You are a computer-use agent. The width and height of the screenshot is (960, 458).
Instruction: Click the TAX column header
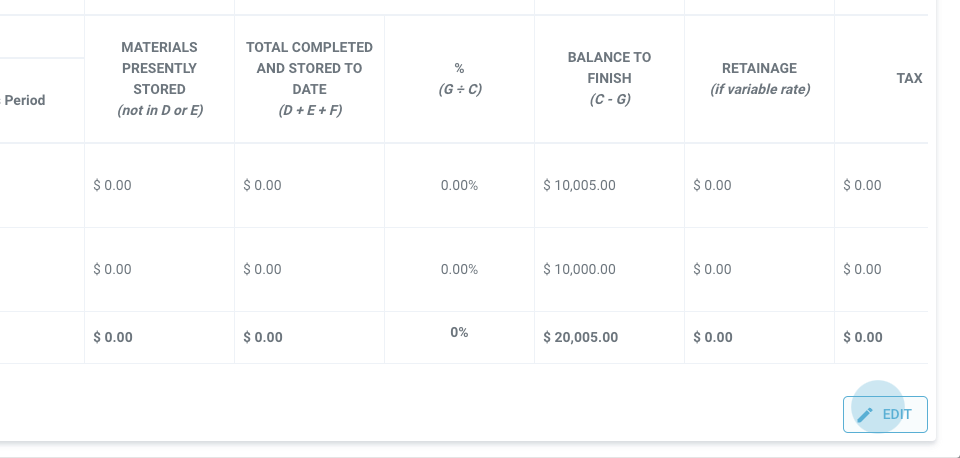point(909,78)
